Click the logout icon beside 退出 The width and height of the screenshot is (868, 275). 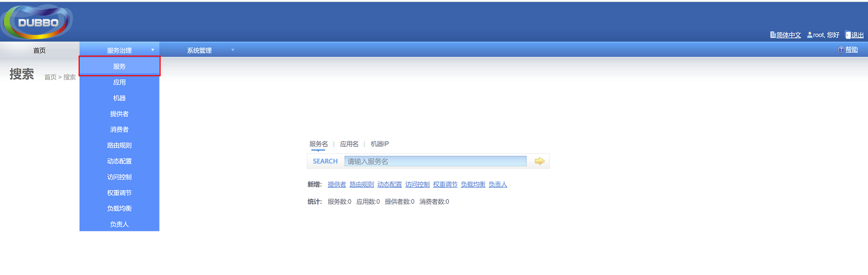[x=848, y=35]
